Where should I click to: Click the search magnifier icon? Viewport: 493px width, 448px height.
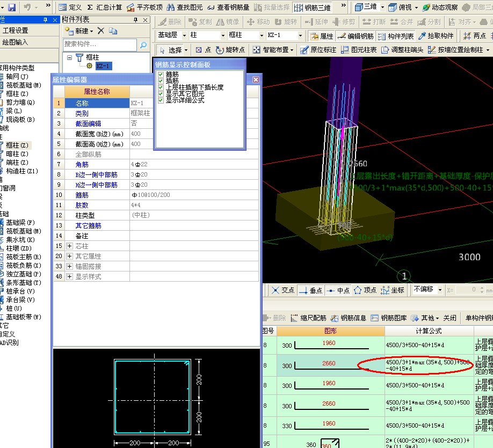point(143,45)
